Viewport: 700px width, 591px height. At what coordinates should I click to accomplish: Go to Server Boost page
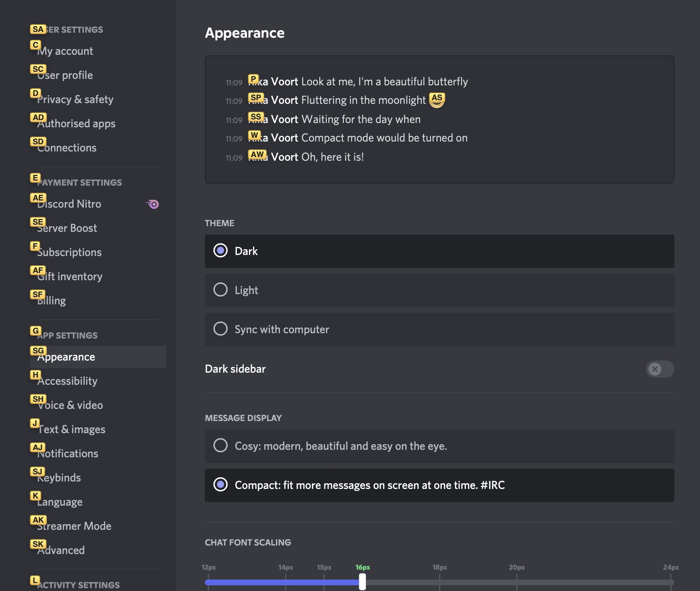67,228
